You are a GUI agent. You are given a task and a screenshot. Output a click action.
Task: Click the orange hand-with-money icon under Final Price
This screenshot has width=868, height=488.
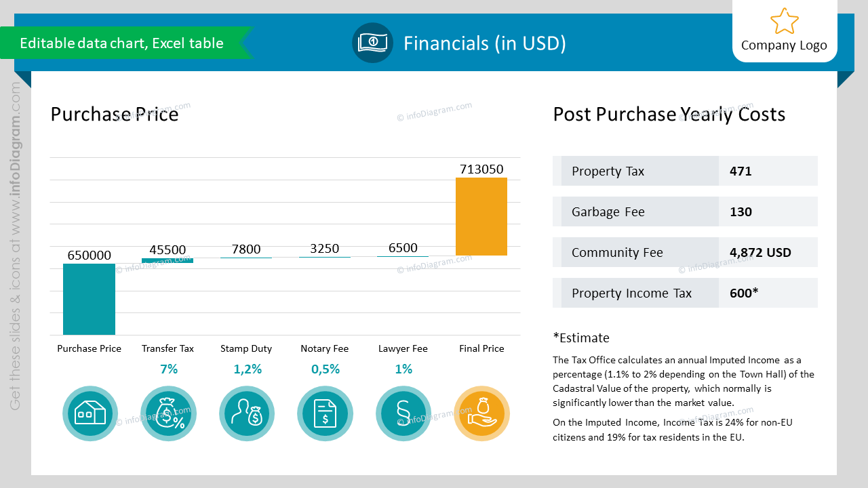481,413
